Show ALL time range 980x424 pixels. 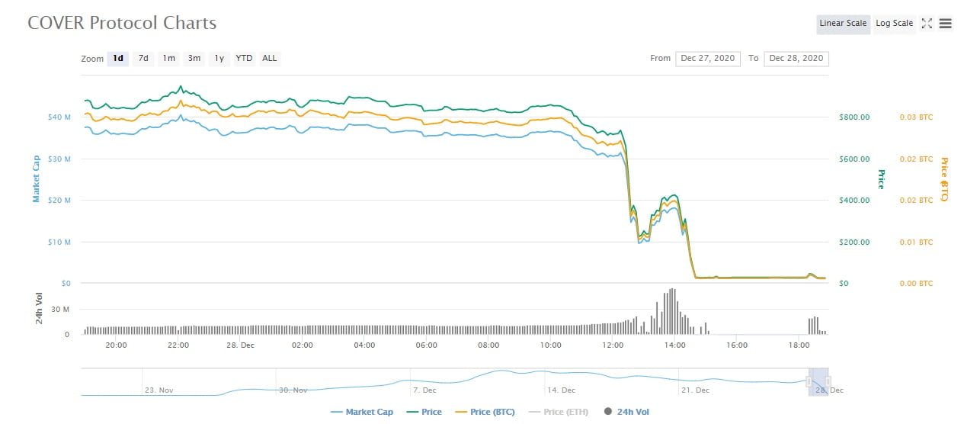270,59
